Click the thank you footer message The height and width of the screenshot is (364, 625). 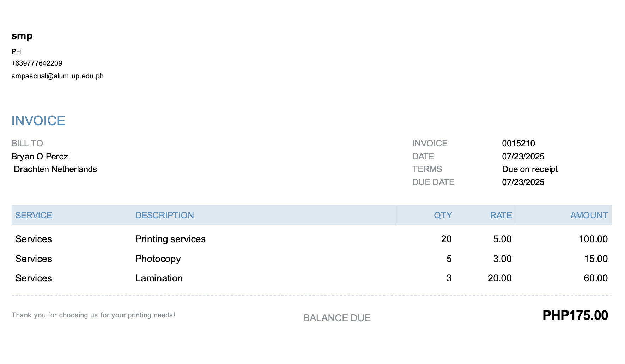tap(93, 315)
